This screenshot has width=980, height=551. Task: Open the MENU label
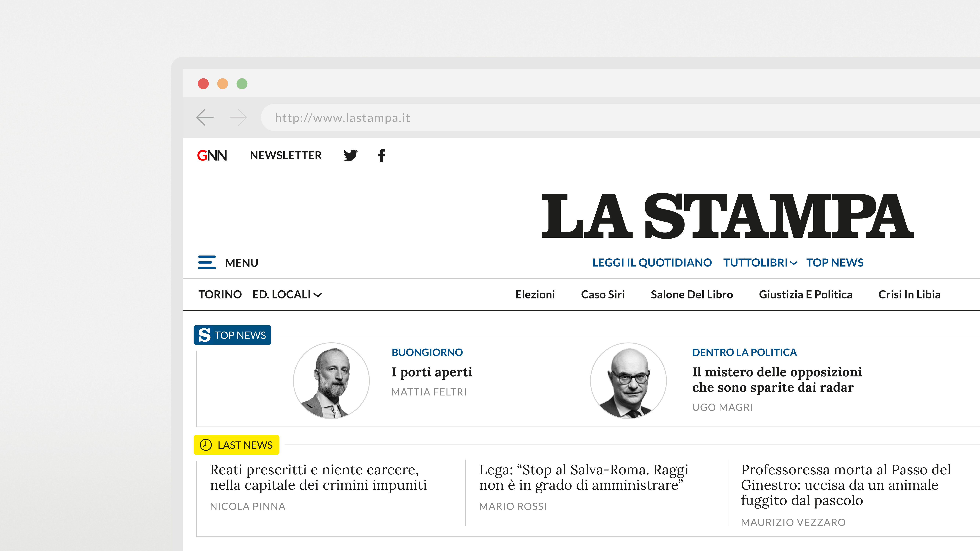[242, 263]
